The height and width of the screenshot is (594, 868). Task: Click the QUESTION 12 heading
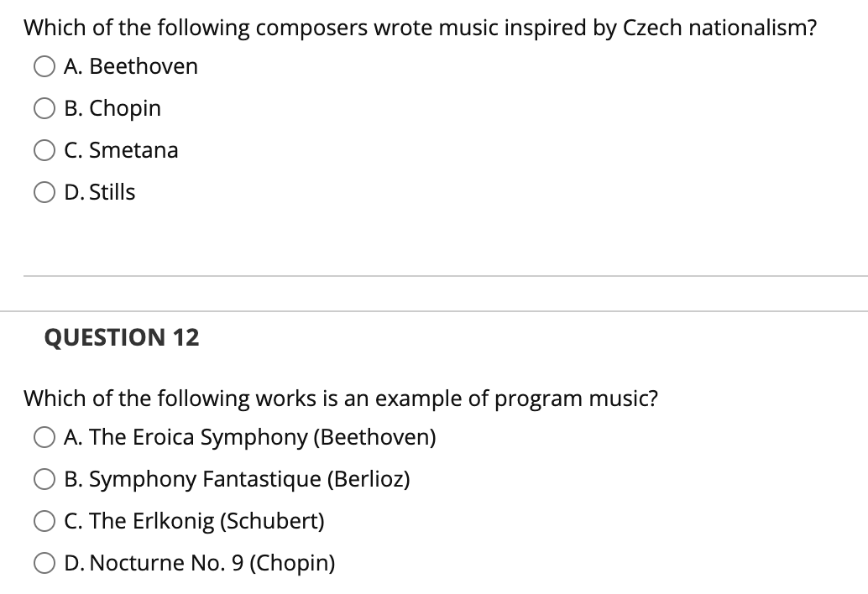pos(121,338)
